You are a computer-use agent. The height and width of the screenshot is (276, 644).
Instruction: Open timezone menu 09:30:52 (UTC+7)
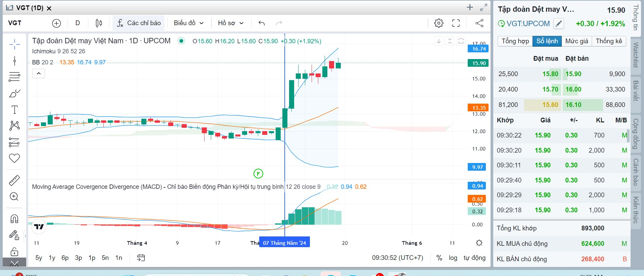(398, 258)
